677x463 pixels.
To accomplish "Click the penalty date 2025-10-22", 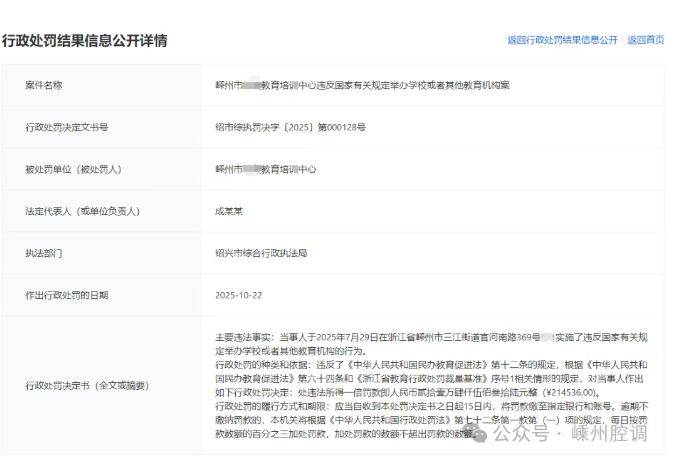I will 237,297.
